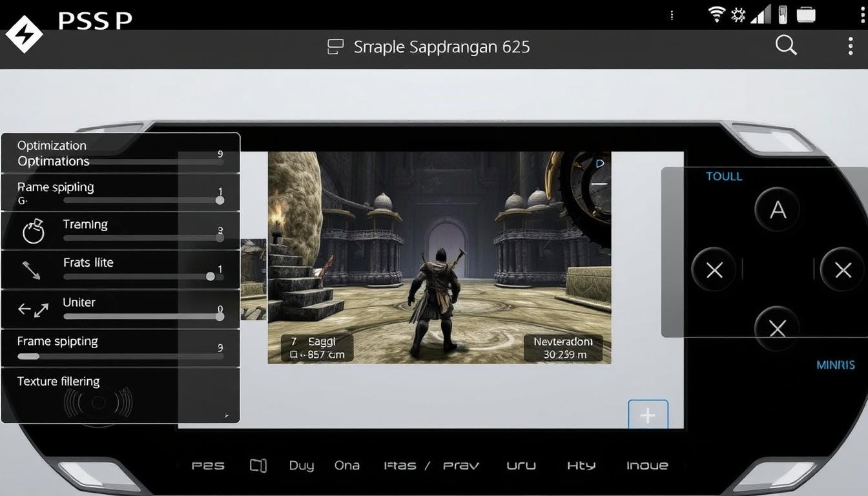Open the Duy bottom menu item
The width and height of the screenshot is (868, 496).
301,466
